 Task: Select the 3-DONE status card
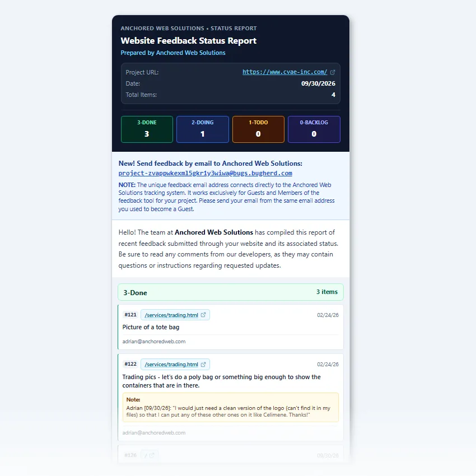pyautogui.click(x=147, y=129)
